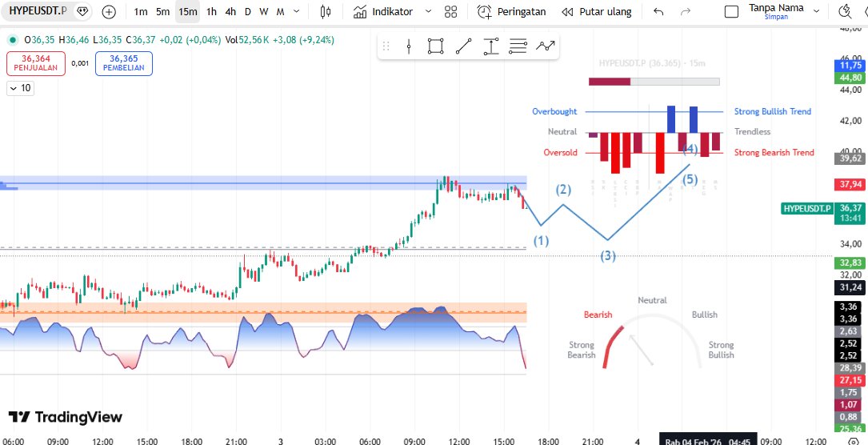
Task: Switch to the monthly M timeframe
Action: [280, 12]
